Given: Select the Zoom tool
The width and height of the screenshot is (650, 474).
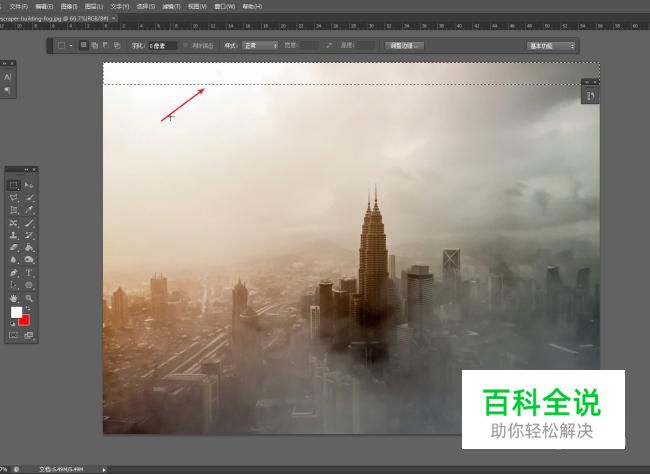Looking at the screenshot, I should click(x=29, y=298).
